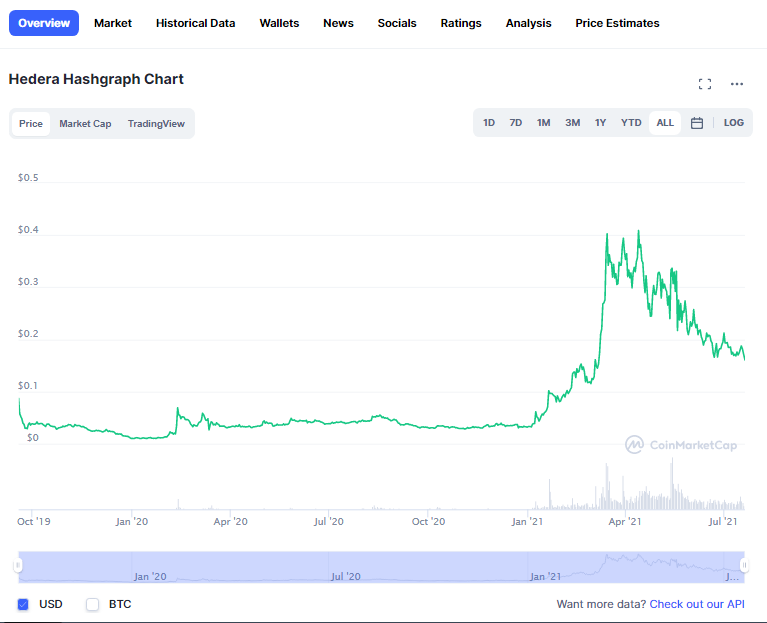Click the $0.5 y-axis label
767x623 pixels.
tap(28, 178)
